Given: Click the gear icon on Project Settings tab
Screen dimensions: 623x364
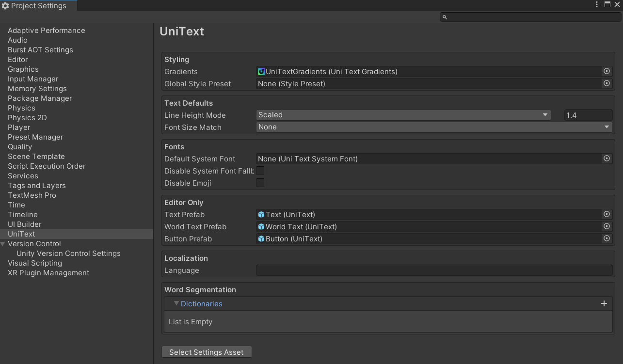Looking at the screenshot, I should point(5,6).
